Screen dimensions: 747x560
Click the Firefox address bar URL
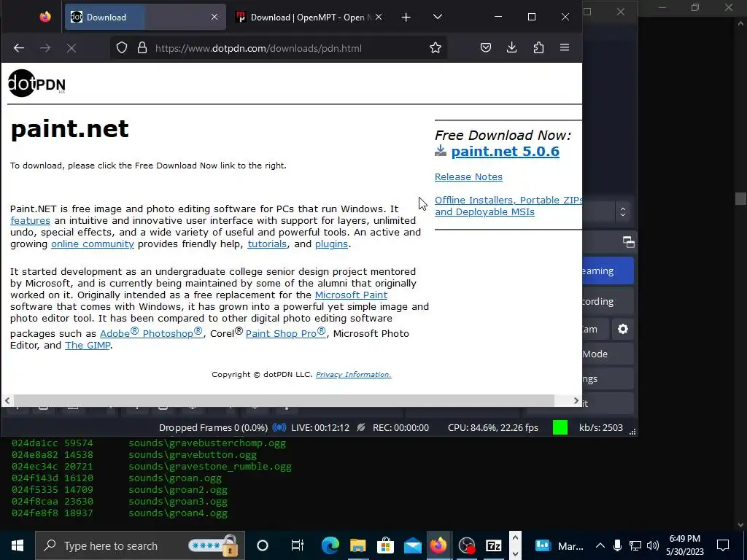click(x=258, y=48)
